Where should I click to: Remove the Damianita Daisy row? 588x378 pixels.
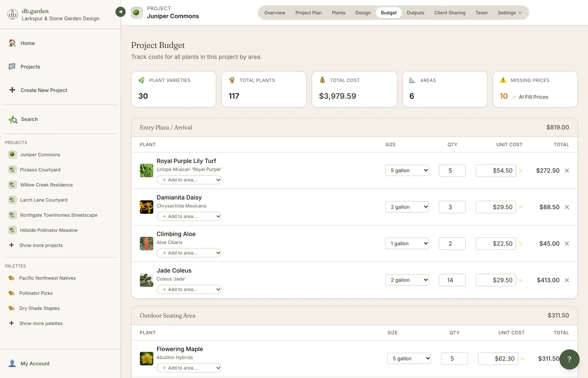(567, 207)
